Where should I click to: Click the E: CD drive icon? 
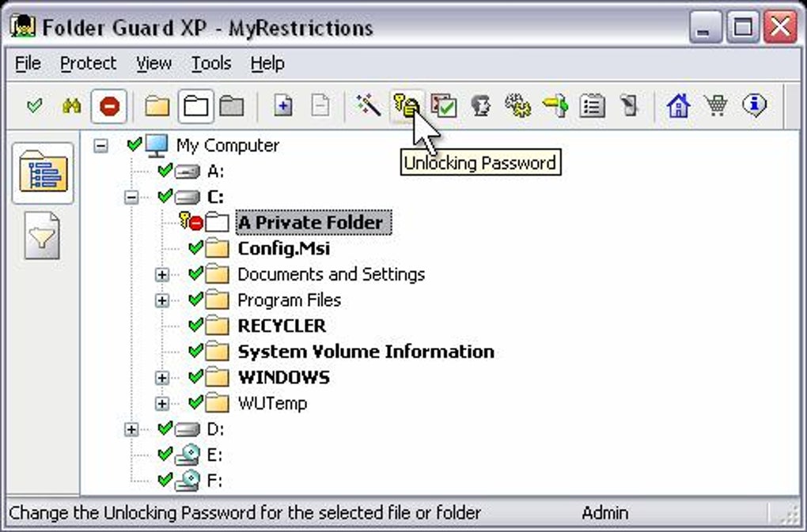point(188,455)
